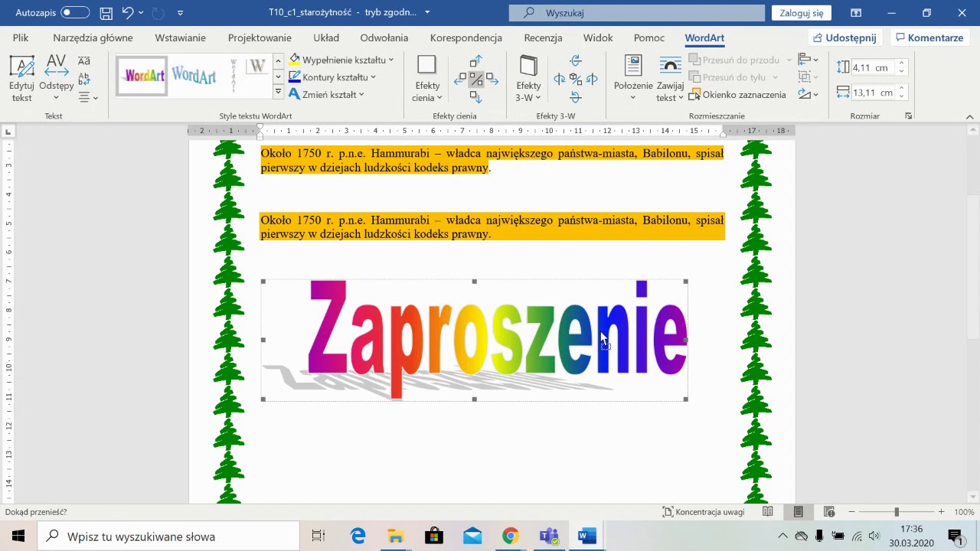Open Zawijaj tekst wrap menu
The height and width of the screenshot is (551, 980).
[x=670, y=79]
